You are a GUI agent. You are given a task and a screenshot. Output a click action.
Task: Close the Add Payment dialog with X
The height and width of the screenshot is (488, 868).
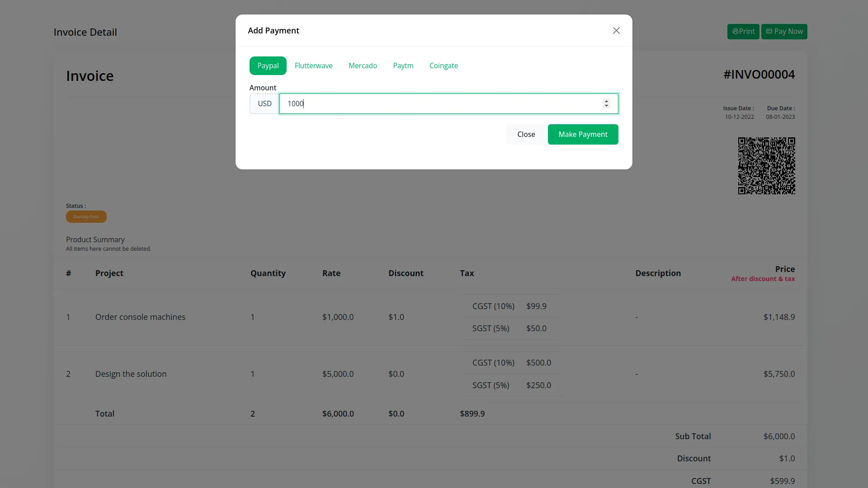pyautogui.click(x=616, y=30)
